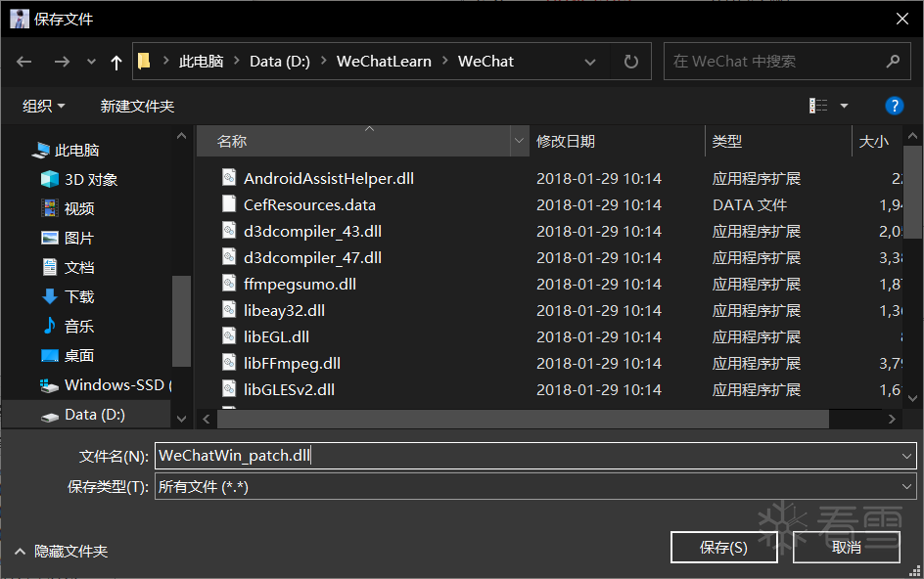Collapse folders with 隐藏文件夹
Image resolution: width=924 pixels, height=579 pixels.
61,552
